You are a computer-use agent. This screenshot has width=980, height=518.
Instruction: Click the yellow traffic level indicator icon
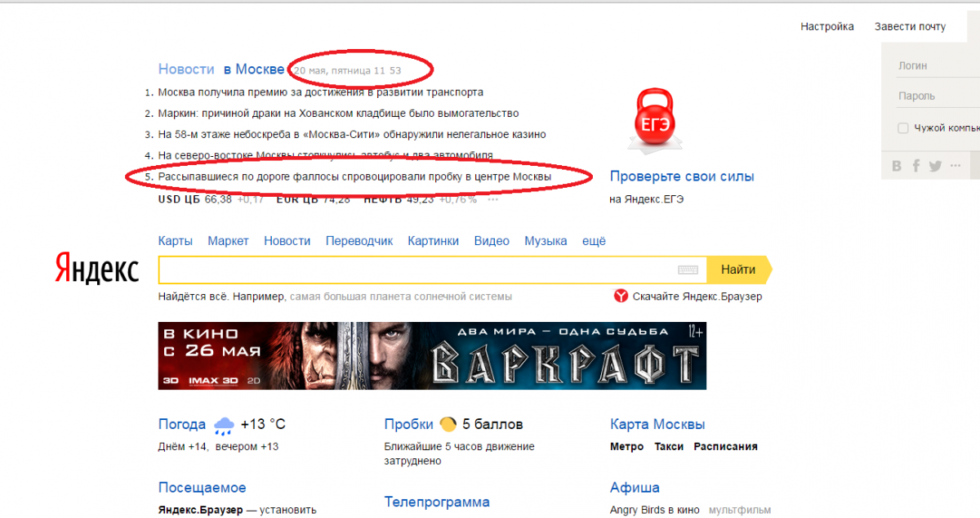click(448, 424)
